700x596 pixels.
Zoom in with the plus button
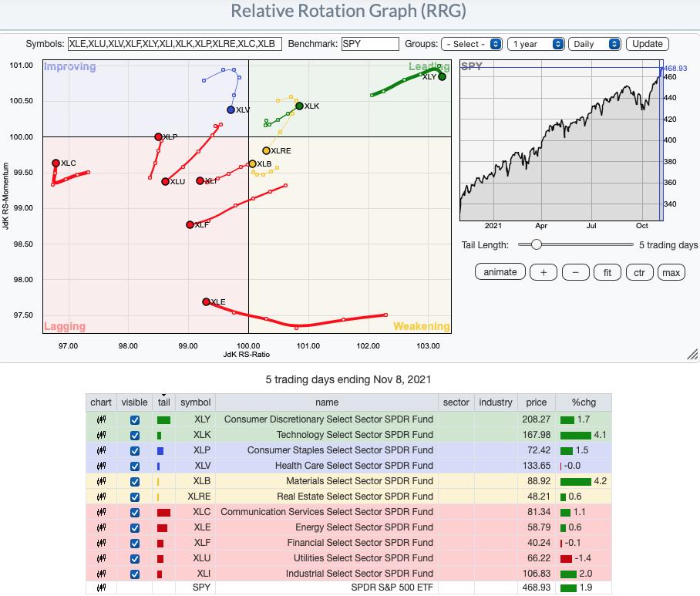[x=544, y=272]
